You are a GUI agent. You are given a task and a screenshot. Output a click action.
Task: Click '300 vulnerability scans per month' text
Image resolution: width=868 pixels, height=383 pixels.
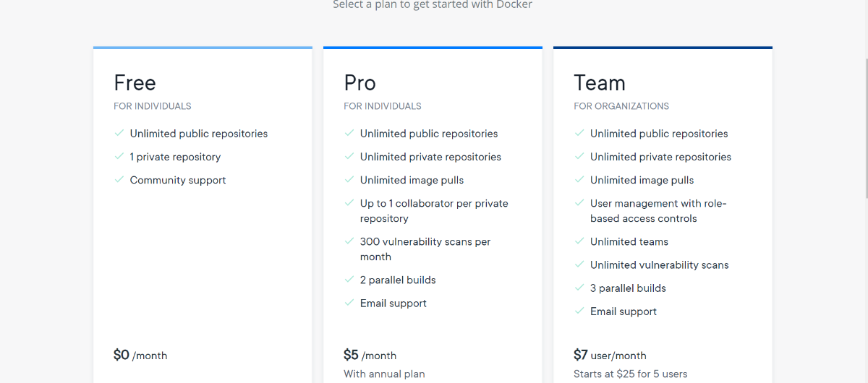[x=425, y=249]
